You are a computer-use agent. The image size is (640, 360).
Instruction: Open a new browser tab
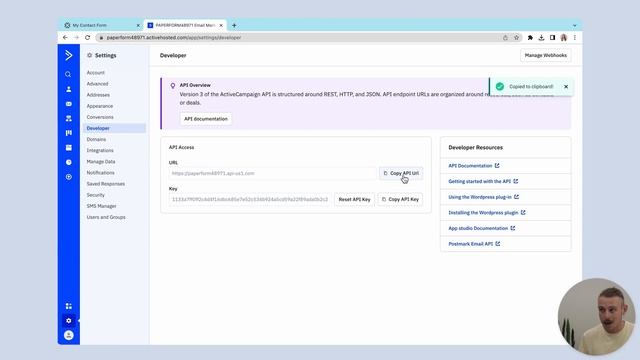[x=234, y=25]
